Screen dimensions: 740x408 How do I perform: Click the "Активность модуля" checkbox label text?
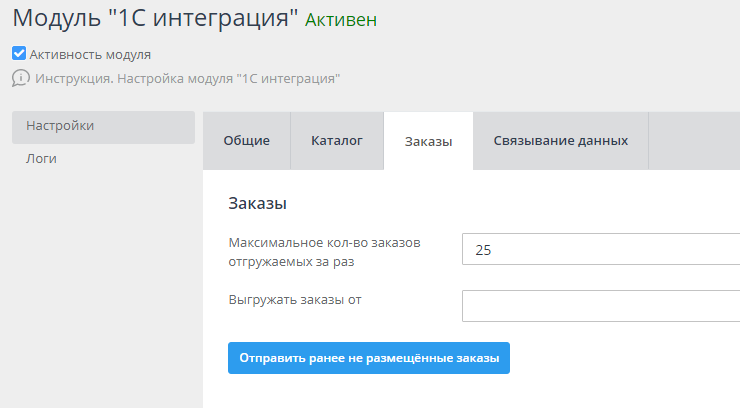(90, 55)
